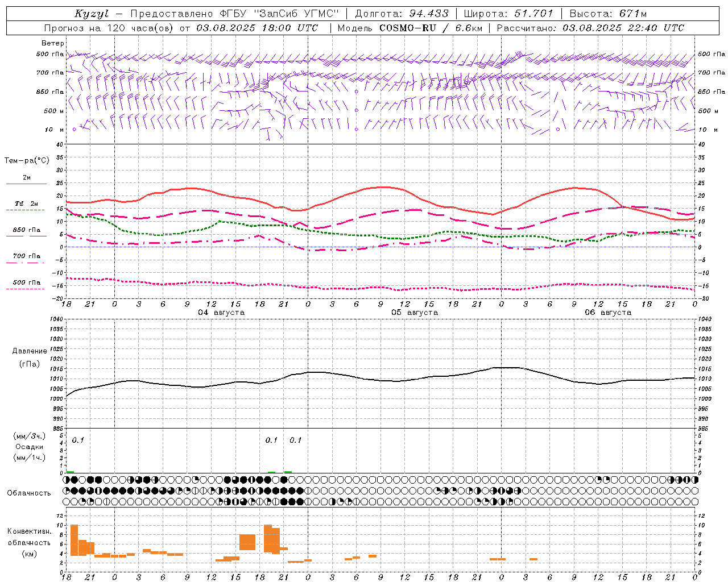Click the "Облачность" cloudiness label
728x582 pixels.
click(x=29, y=493)
